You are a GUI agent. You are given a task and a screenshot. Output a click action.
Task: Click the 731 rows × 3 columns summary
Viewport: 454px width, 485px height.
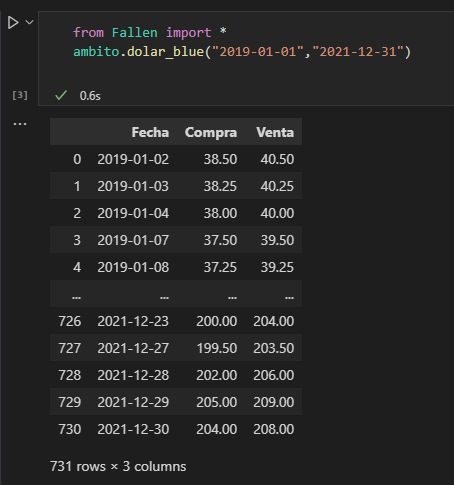(x=118, y=466)
